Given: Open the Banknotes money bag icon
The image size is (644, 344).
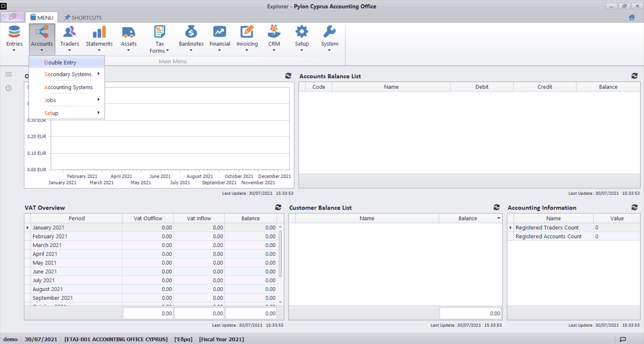Looking at the screenshot, I should click(x=191, y=32).
